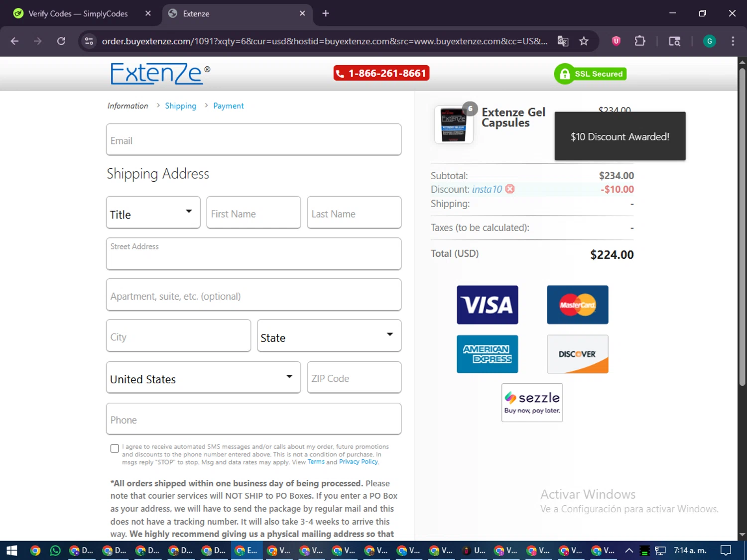This screenshot has height=560, width=747.
Task: Close the Verify Codes — SimplyCodes tab
Action: tap(148, 13)
